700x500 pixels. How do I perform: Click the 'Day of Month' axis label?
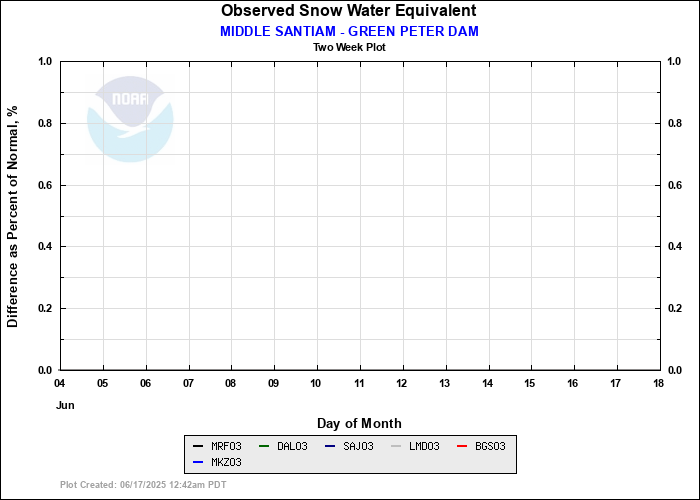pos(359,423)
